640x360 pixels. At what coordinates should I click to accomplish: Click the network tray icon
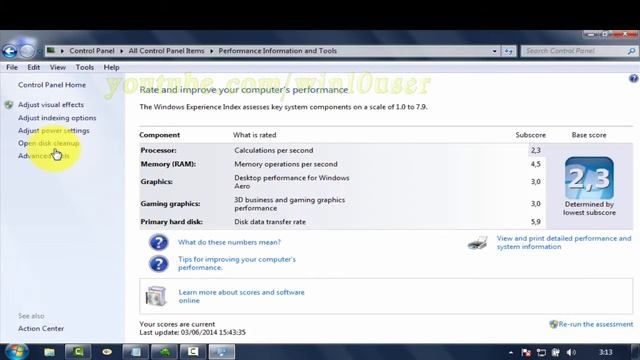click(541, 353)
